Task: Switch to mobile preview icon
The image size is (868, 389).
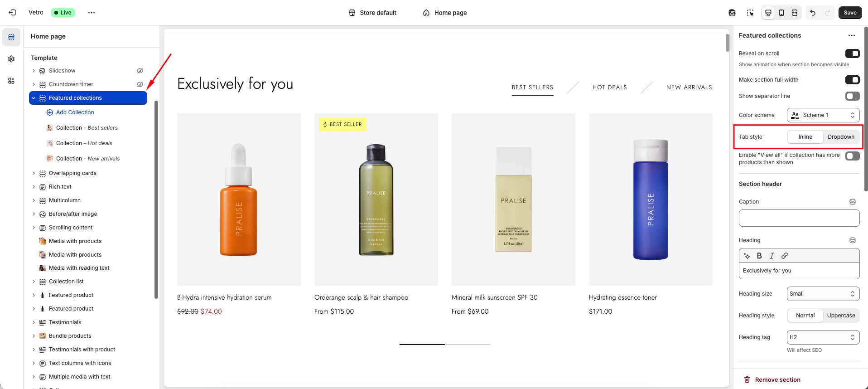Action: point(781,13)
